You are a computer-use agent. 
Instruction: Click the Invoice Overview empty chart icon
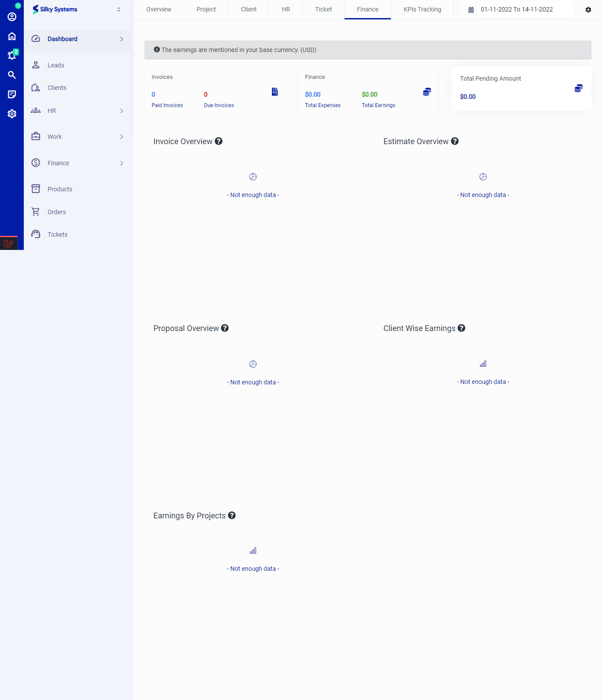click(x=253, y=177)
